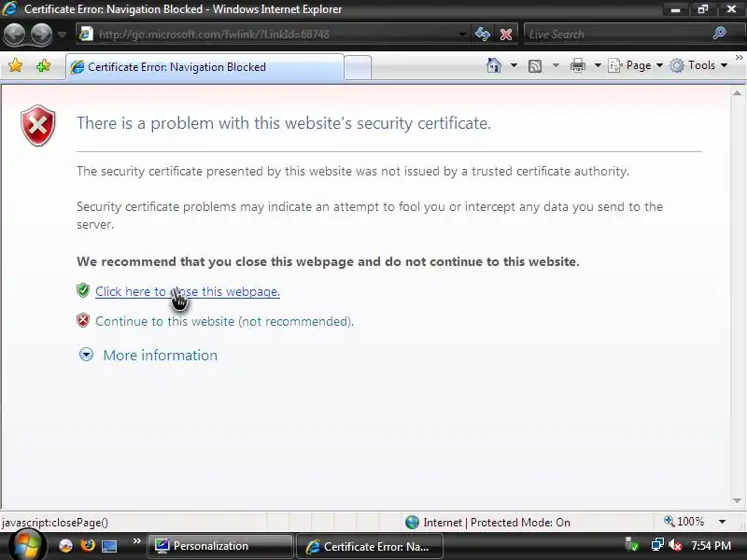Go back with the Back arrow button
Screen dimensions: 747x560
(x=15, y=35)
